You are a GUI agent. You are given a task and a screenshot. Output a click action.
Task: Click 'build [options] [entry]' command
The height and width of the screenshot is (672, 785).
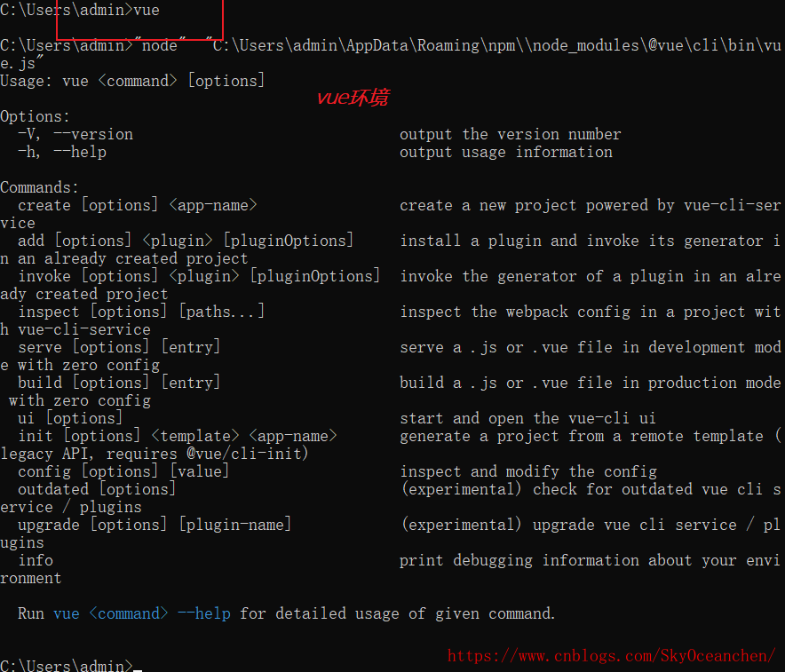(x=119, y=383)
